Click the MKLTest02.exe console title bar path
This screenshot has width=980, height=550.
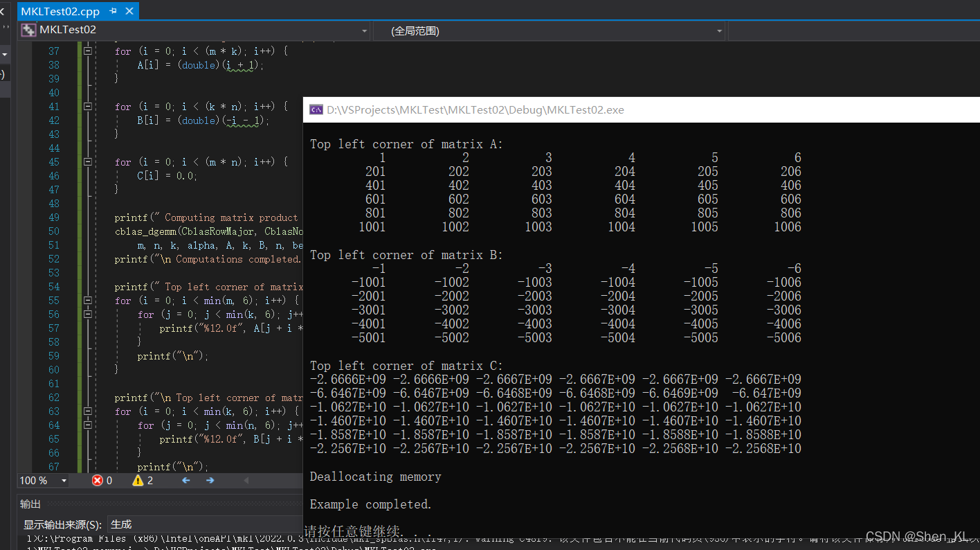tap(475, 109)
